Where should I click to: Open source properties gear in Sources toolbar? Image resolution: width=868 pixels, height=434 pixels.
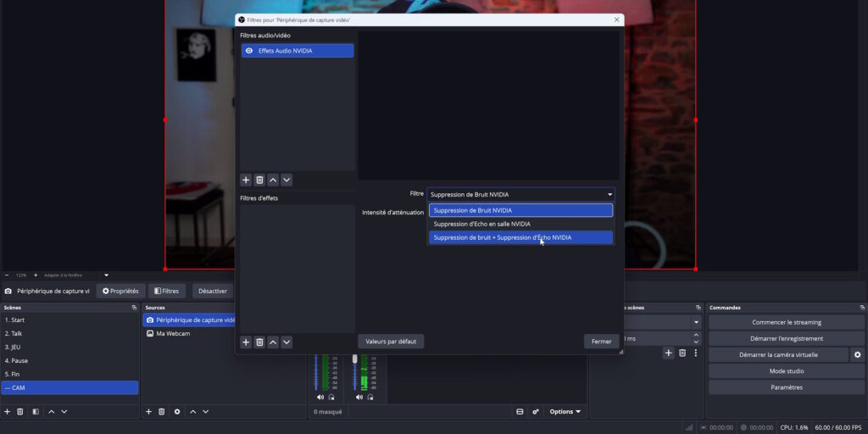pos(177,412)
